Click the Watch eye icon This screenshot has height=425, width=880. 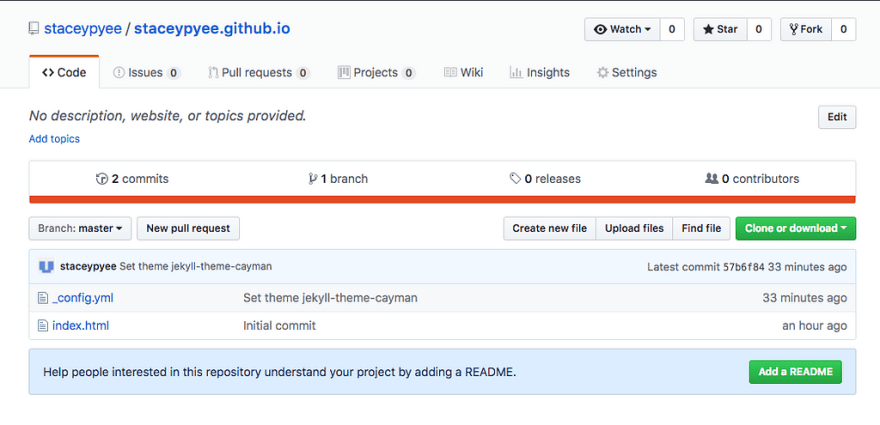pos(601,29)
